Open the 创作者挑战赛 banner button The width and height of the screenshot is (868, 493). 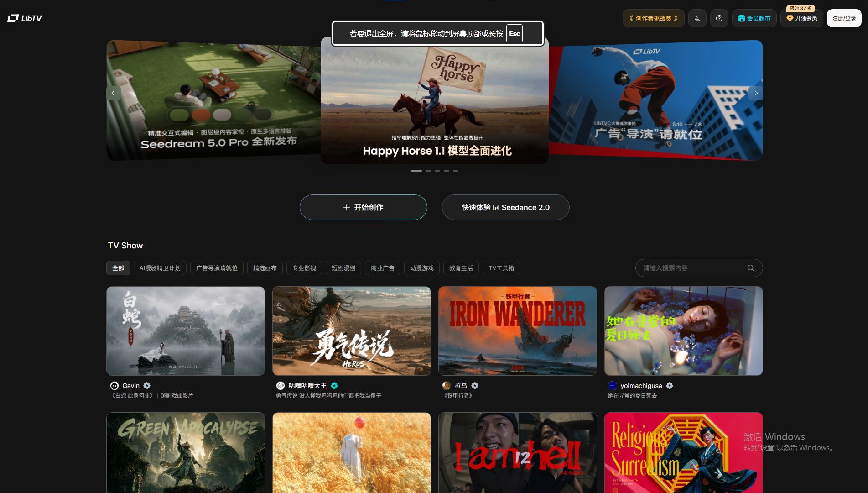[x=653, y=18]
